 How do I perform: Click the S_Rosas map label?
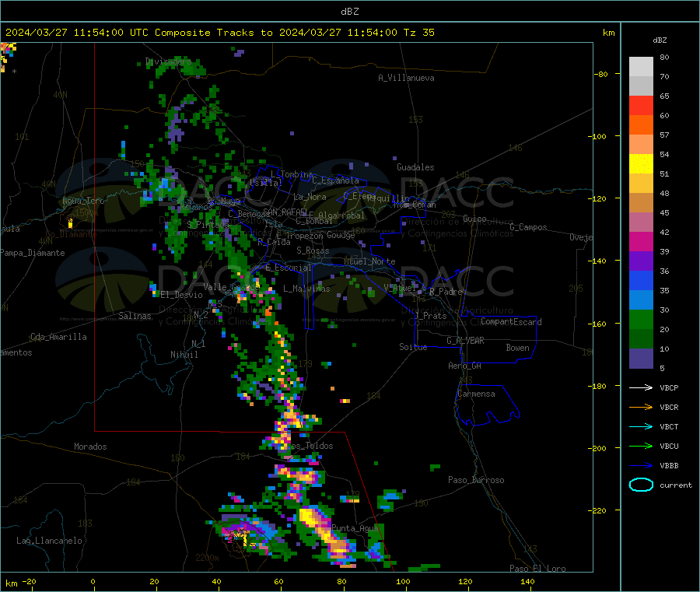click(313, 250)
